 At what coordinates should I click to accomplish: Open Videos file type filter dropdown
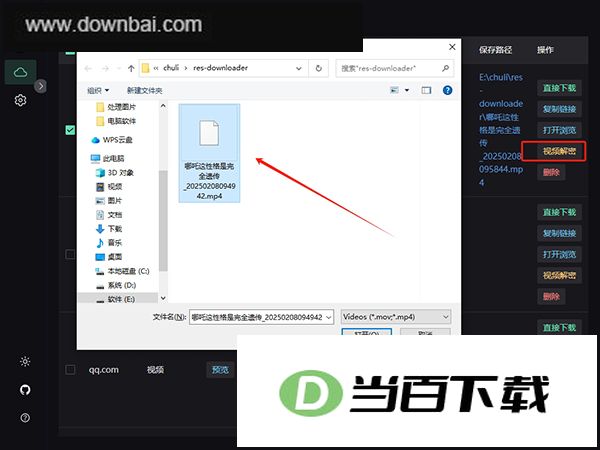396,317
